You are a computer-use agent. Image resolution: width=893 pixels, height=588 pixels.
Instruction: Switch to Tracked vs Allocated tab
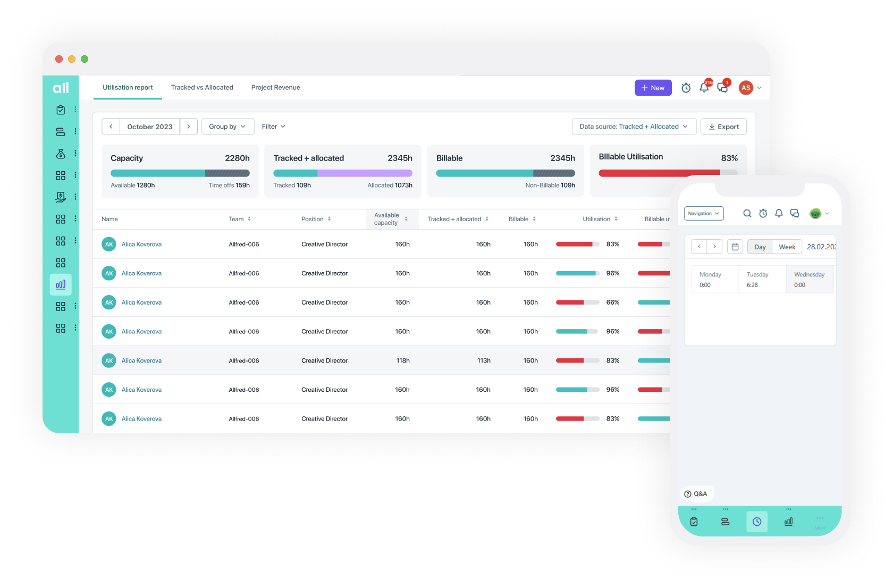click(x=202, y=88)
